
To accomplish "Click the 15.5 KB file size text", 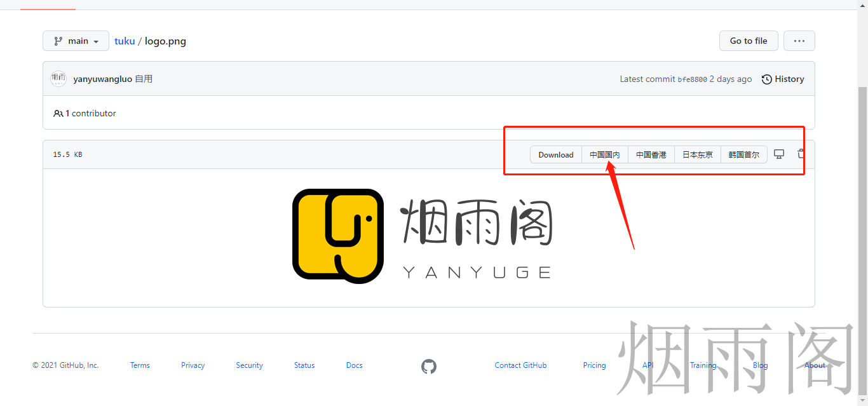I will (x=67, y=154).
